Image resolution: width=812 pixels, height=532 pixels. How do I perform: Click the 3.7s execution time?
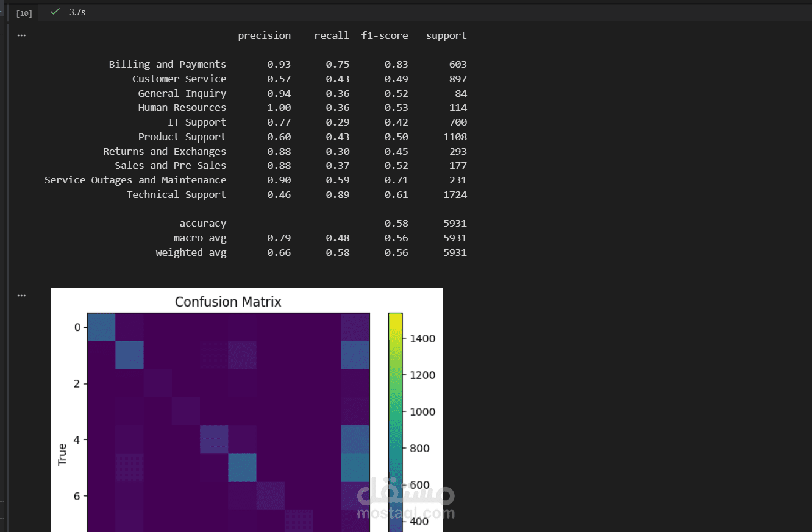pyautogui.click(x=77, y=12)
